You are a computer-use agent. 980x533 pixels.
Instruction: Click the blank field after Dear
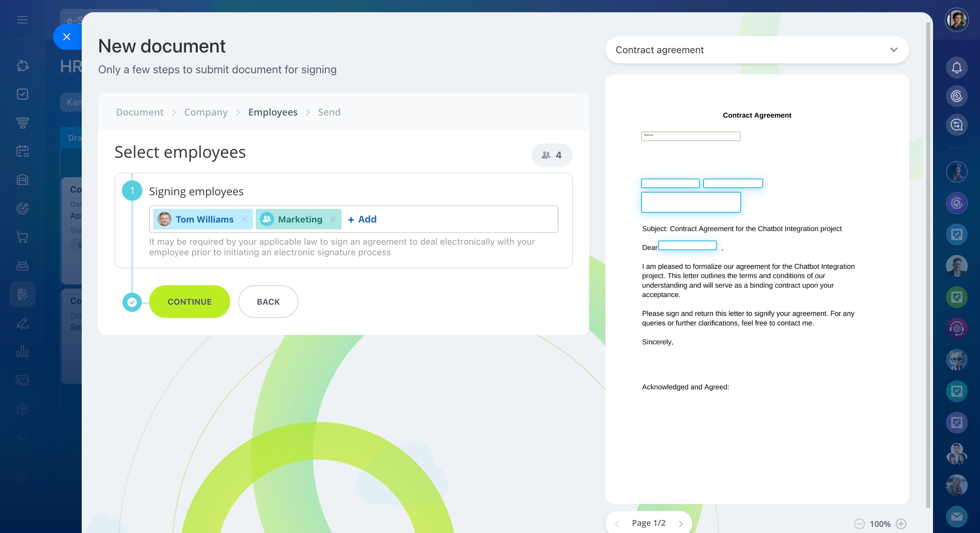point(687,246)
